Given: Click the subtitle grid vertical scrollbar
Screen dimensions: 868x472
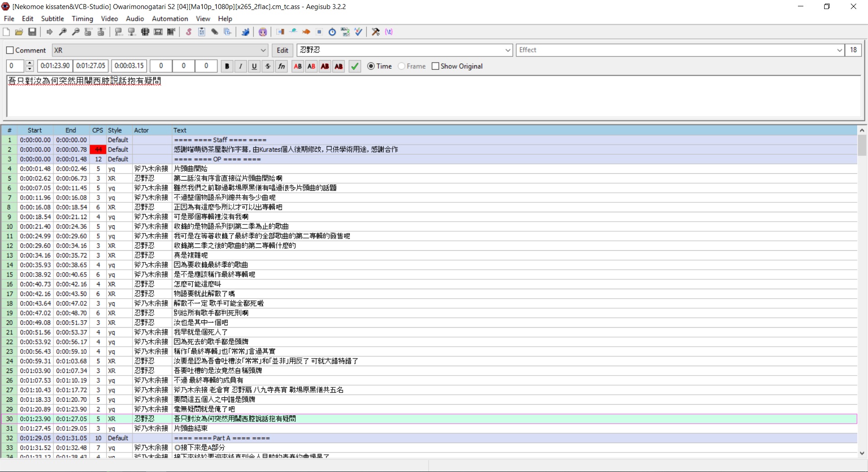Looking at the screenshot, I should (x=862, y=291).
